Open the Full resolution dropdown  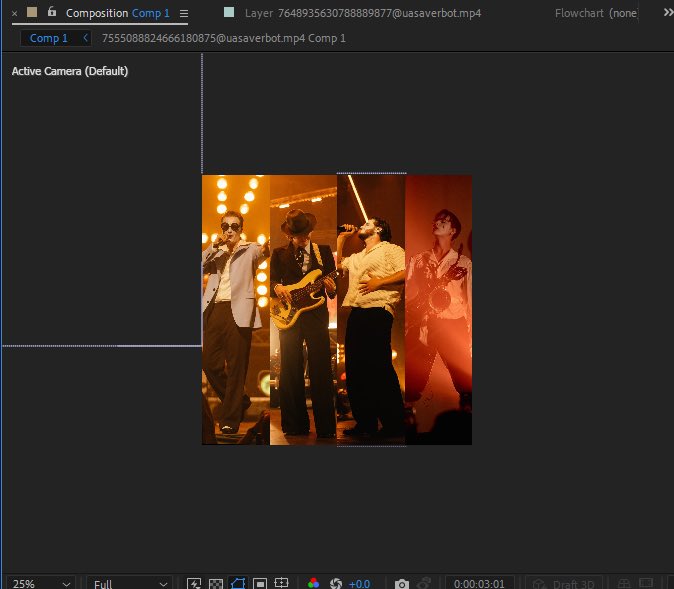130,583
